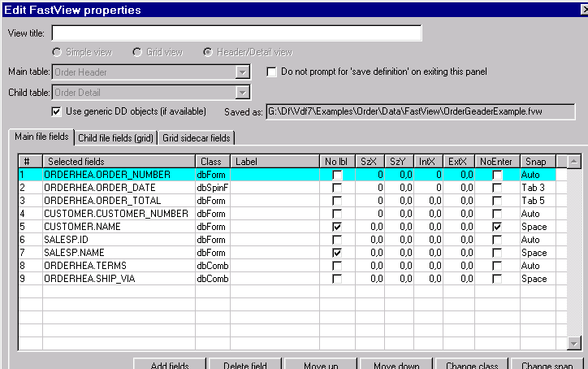Toggle No lbl checkbox for CUSTOMER.NAME
Viewport: 588px width, 369px height.
click(337, 227)
